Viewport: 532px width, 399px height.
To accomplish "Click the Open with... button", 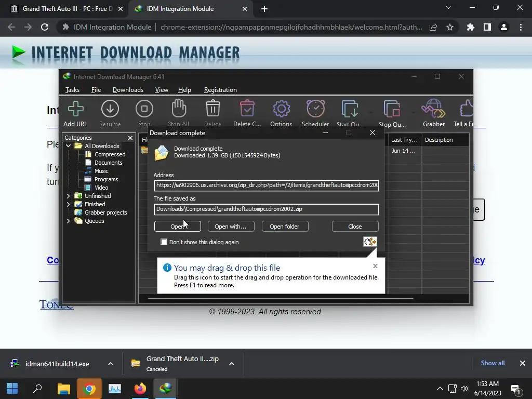I will 231,227.
